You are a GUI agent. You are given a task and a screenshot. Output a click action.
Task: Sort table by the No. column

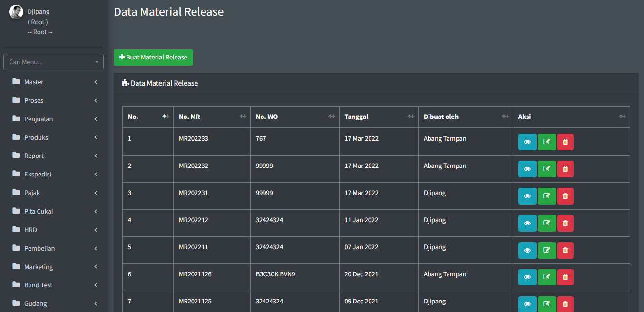point(147,117)
